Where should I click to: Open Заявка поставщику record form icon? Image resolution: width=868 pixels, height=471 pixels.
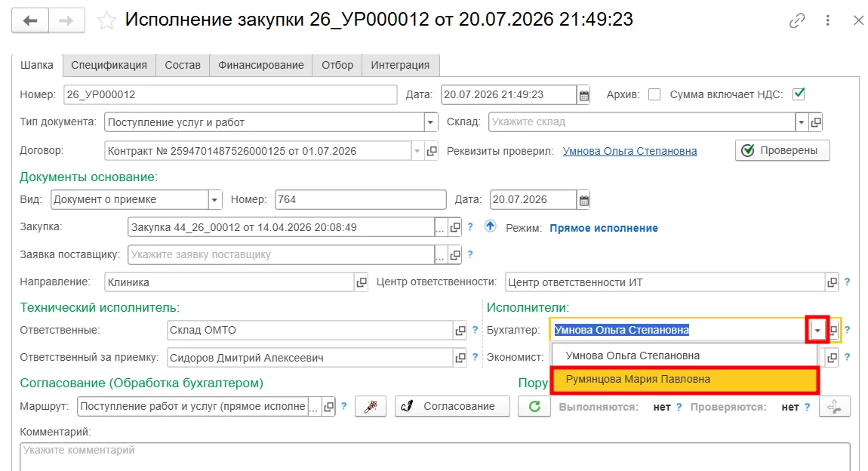(x=455, y=255)
